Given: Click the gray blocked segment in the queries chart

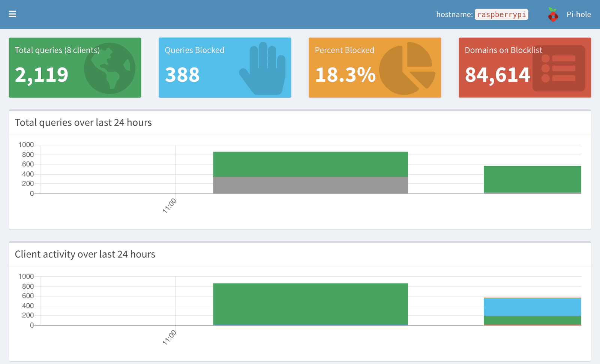Looking at the screenshot, I should pyautogui.click(x=310, y=184).
